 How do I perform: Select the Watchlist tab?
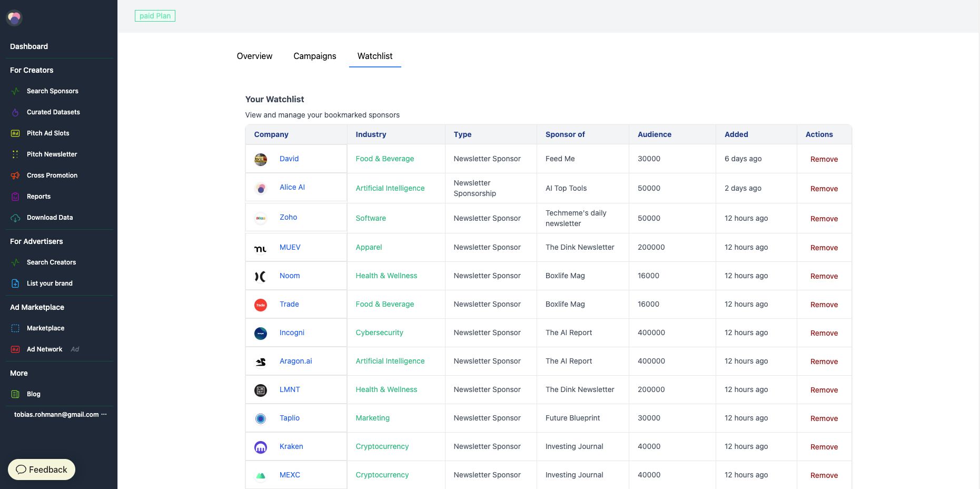pos(375,56)
